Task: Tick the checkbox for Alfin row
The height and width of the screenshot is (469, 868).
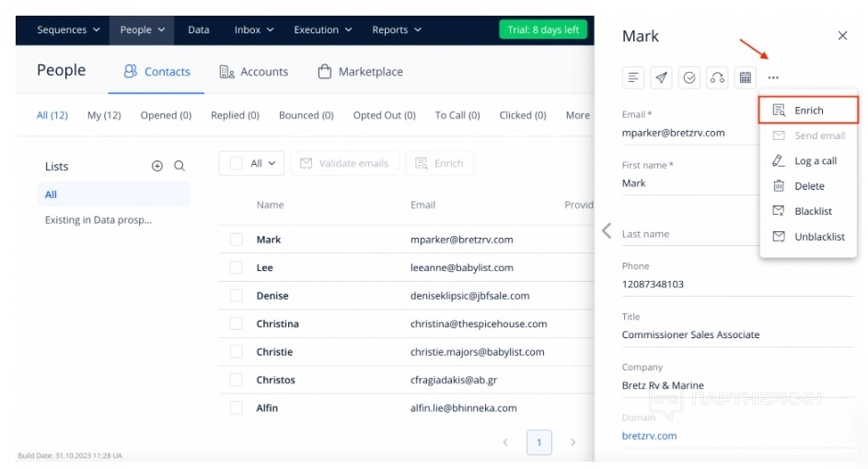Action: (x=237, y=408)
